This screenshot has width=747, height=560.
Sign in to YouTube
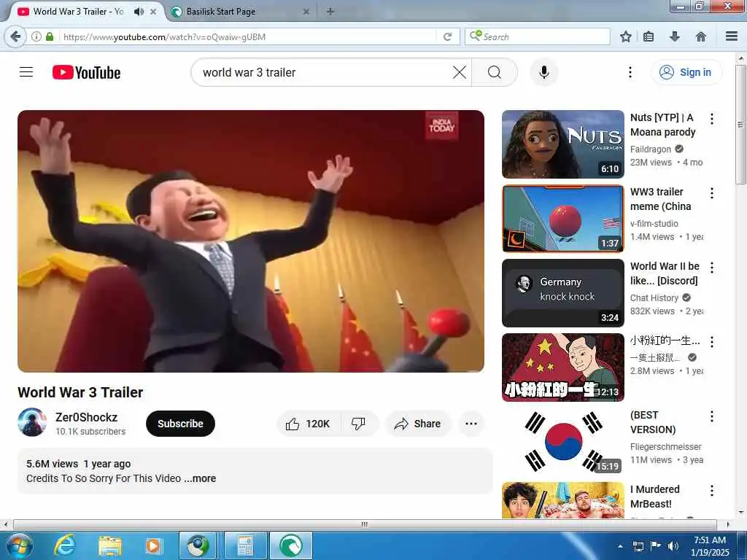(x=686, y=72)
